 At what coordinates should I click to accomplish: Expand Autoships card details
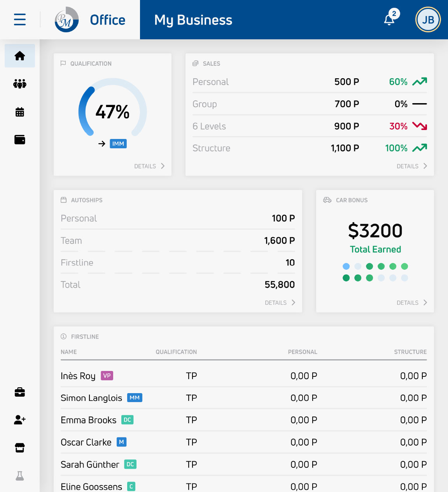(x=280, y=303)
